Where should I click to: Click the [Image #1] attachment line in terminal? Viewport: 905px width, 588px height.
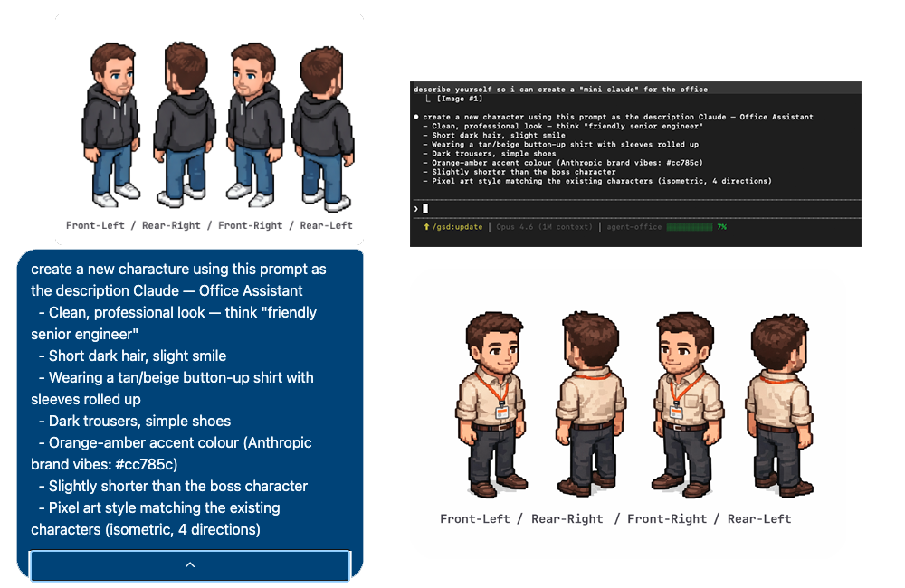click(459, 99)
